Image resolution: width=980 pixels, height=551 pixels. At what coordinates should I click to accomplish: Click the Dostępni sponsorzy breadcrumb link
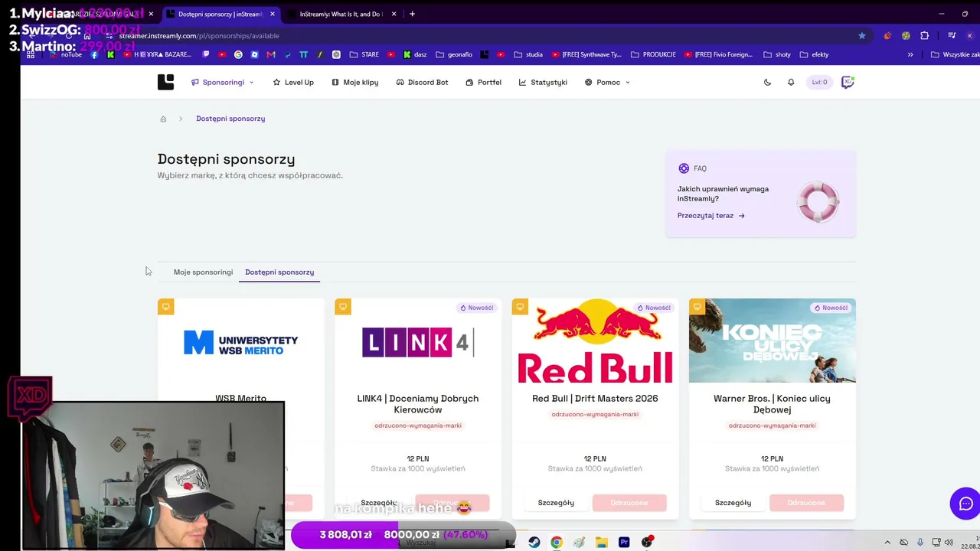click(x=230, y=119)
